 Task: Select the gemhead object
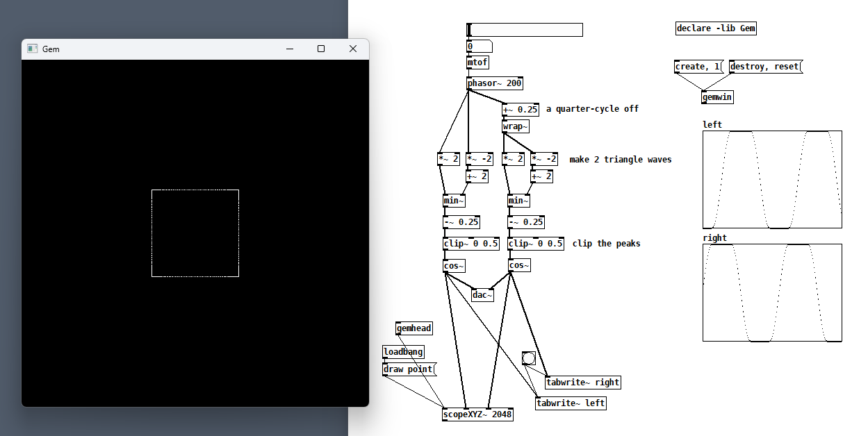coord(414,328)
